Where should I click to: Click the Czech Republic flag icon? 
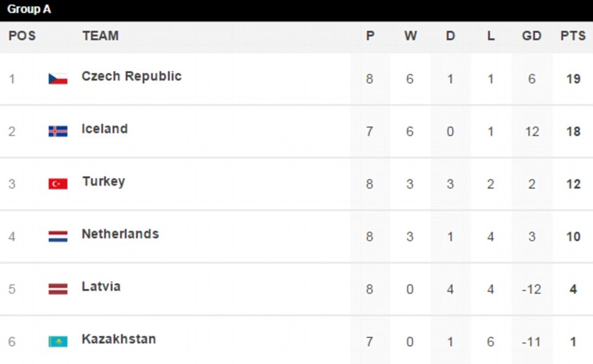click(x=58, y=79)
